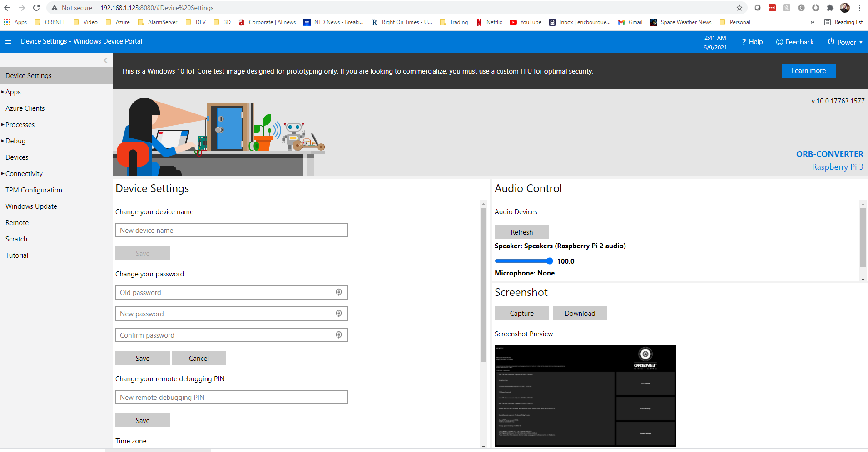
Task: Open the Remote page
Action: tap(17, 223)
